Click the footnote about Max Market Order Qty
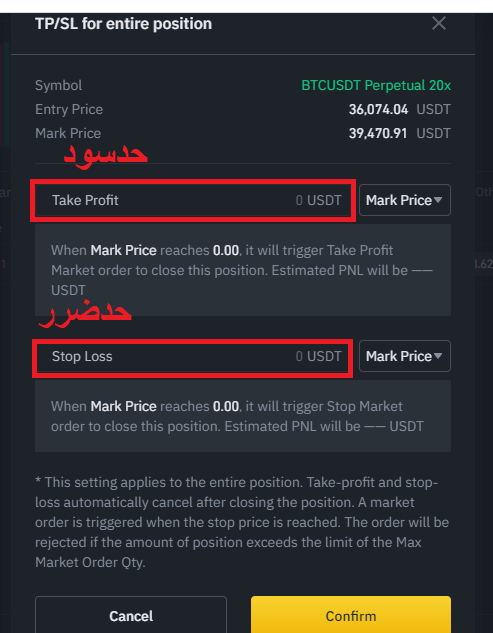Viewport: 493px width, 633px height. (x=243, y=522)
